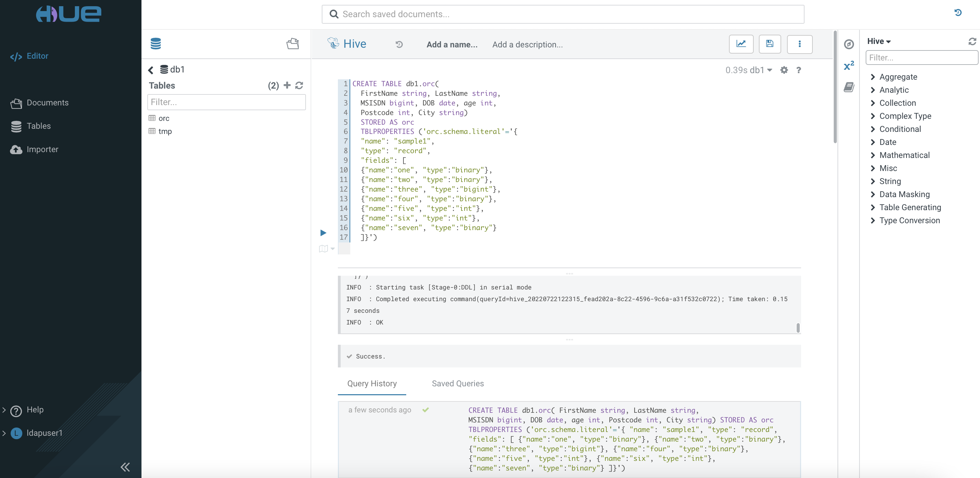The width and height of the screenshot is (980, 478).
Task: Add a new table with plus icon
Action: click(287, 85)
